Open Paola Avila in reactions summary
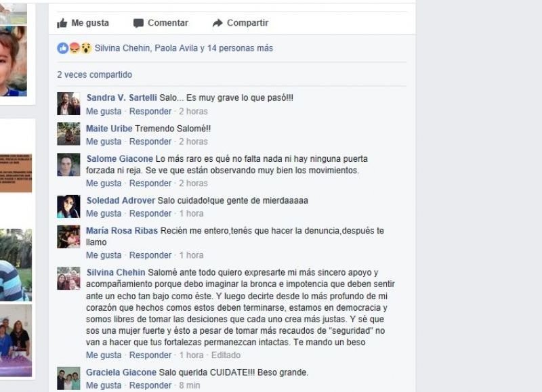542x392 pixels. [176, 48]
